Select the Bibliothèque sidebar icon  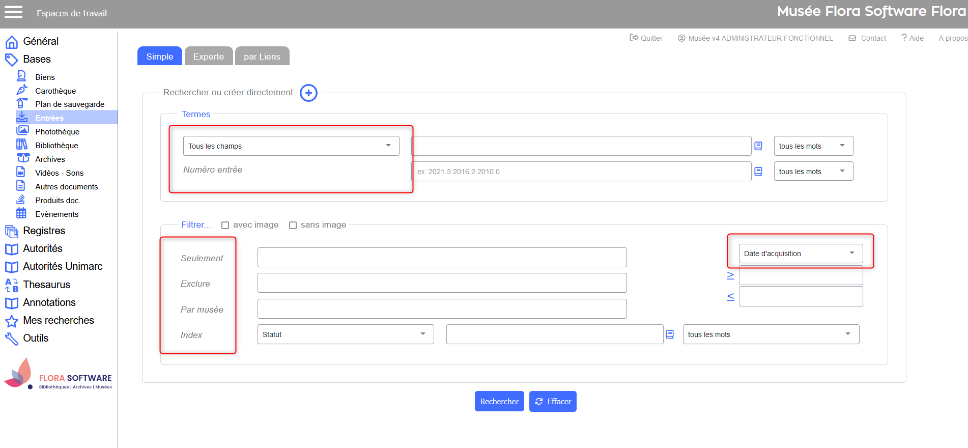pos(23,145)
